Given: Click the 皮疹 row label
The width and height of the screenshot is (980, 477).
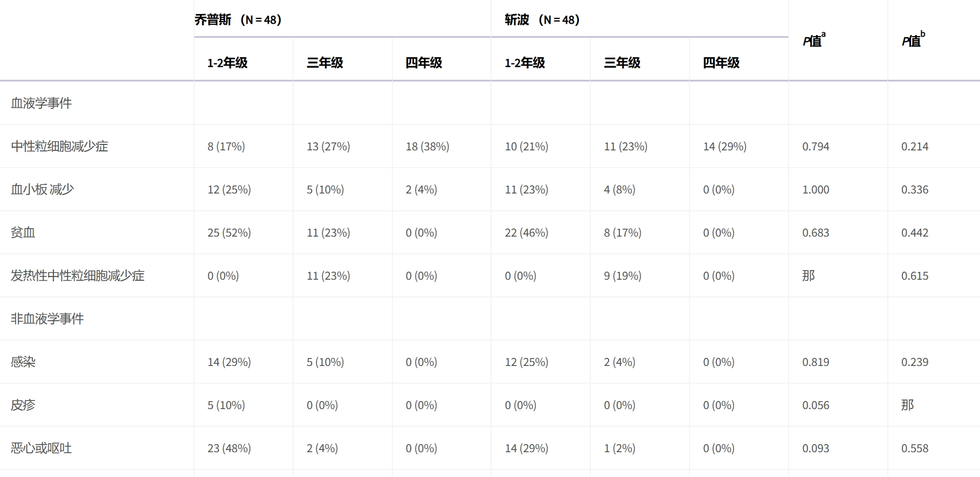Looking at the screenshot, I should pos(23,405).
